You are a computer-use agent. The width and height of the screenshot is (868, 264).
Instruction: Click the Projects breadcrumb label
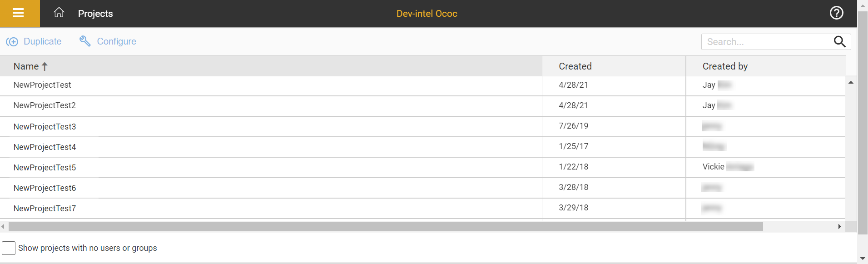95,14
